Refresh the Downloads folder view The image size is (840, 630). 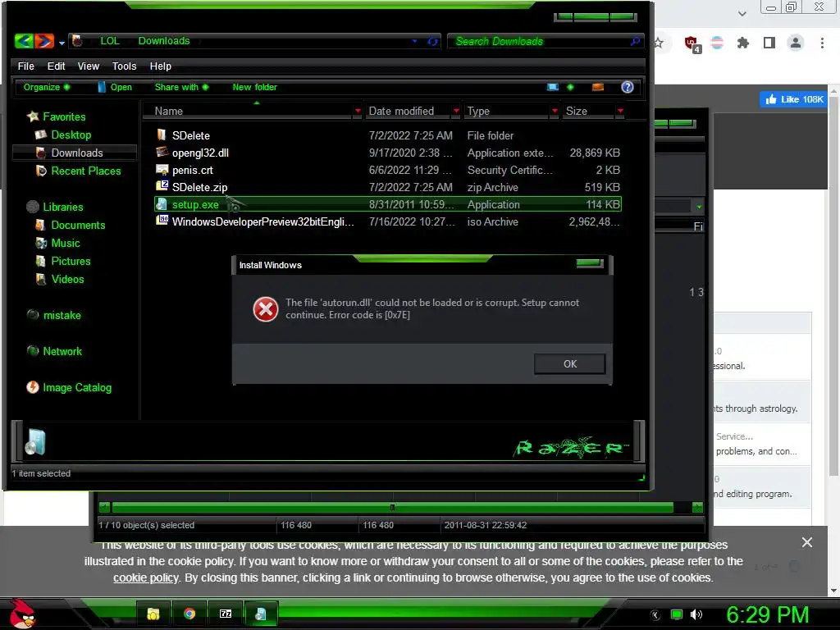[x=432, y=41]
